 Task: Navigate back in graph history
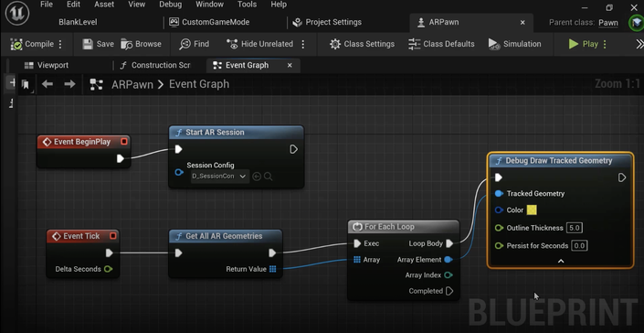click(48, 84)
